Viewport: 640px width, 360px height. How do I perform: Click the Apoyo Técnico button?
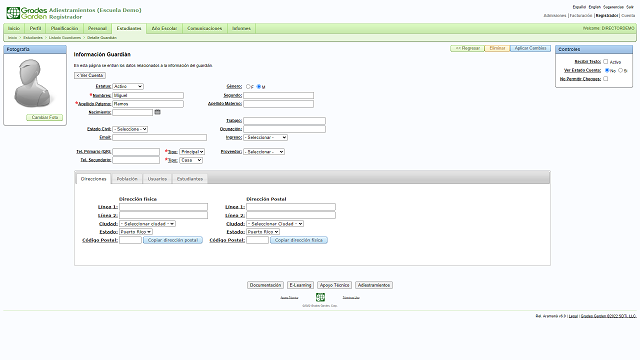[x=334, y=285]
